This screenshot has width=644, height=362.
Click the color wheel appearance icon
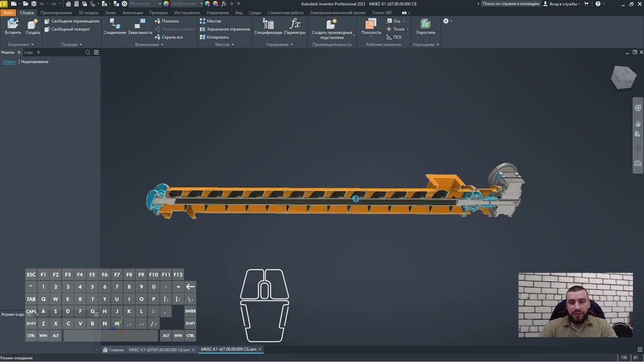click(166, 4)
